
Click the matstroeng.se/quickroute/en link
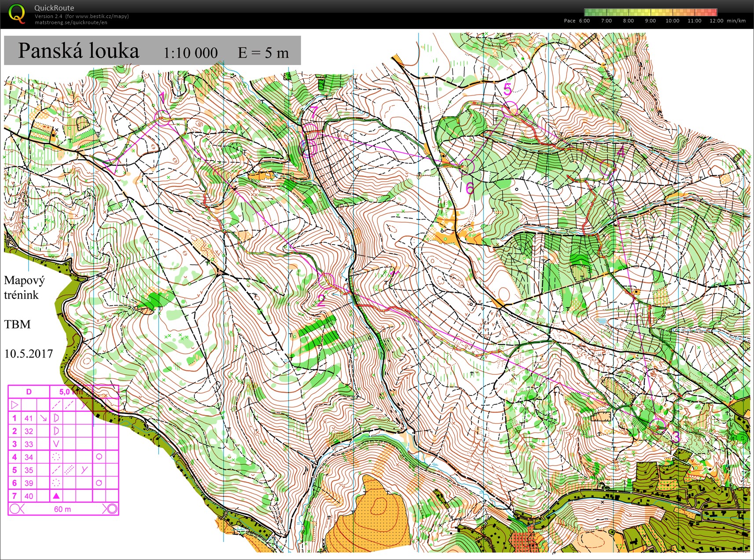click(71, 22)
